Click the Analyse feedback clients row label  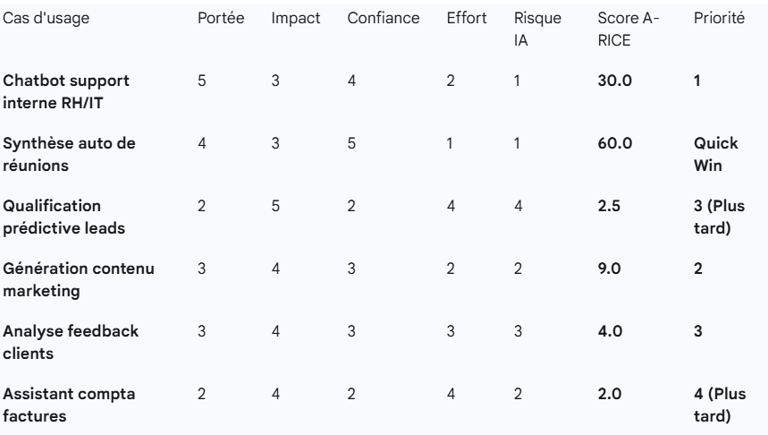(71, 342)
